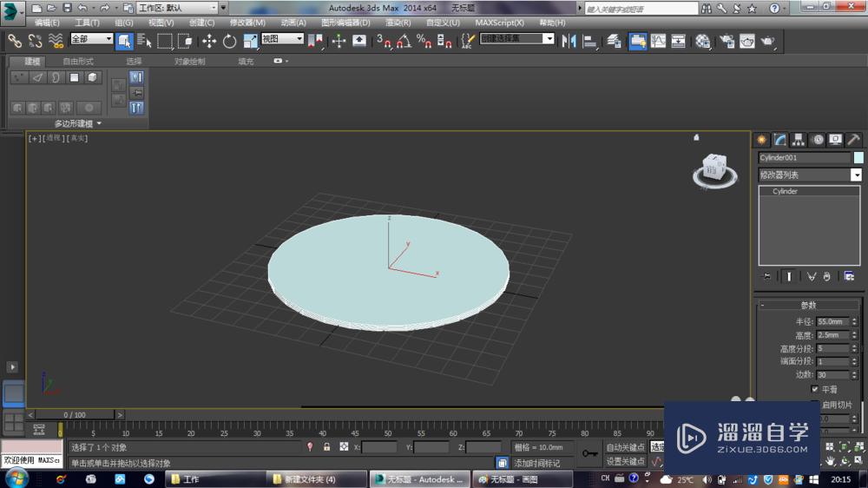This screenshot has height=488, width=868.
Task: Toggle the 3D Snaps button
Action: tap(383, 41)
